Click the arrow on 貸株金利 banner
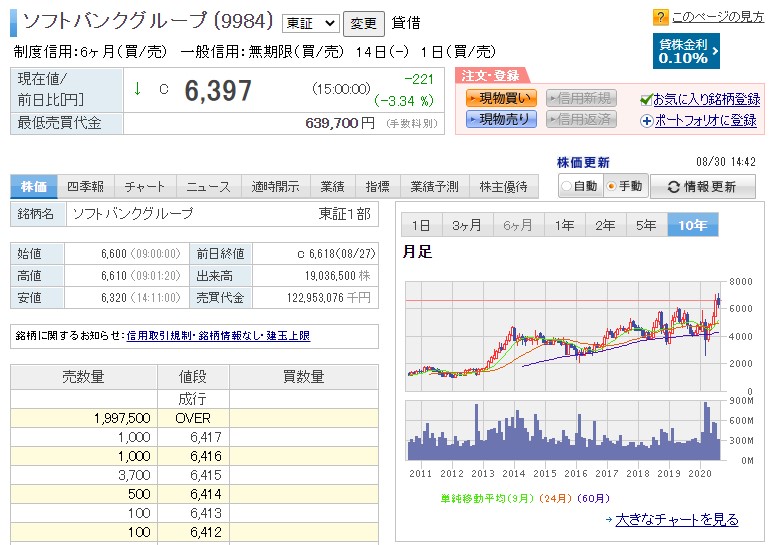Viewport: 769px width, 545px height. click(x=715, y=51)
